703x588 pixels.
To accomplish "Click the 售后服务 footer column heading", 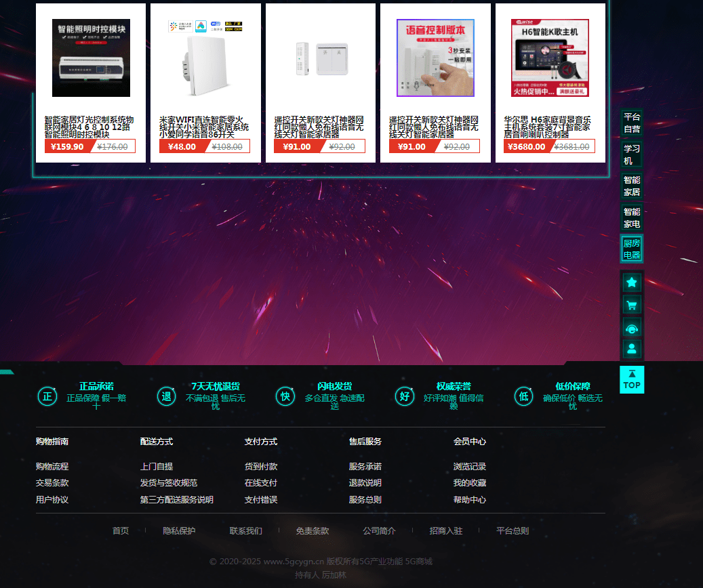I will tap(365, 442).
